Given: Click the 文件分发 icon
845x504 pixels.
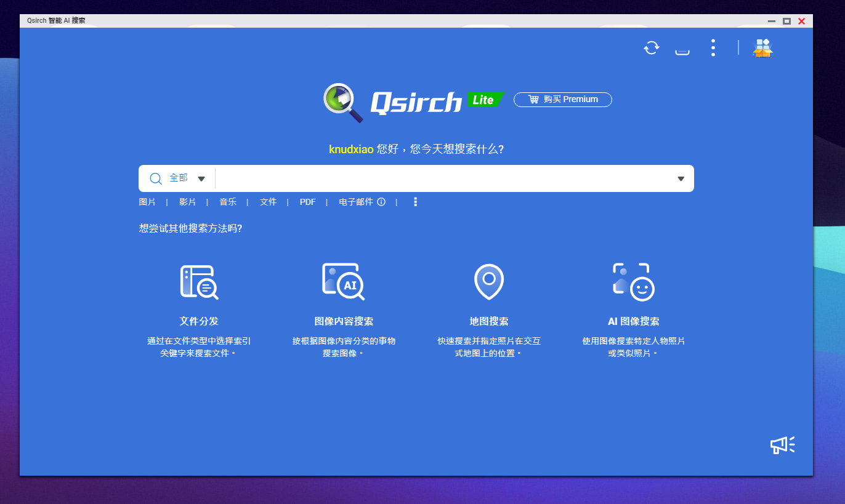Looking at the screenshot, I should 199,282.
